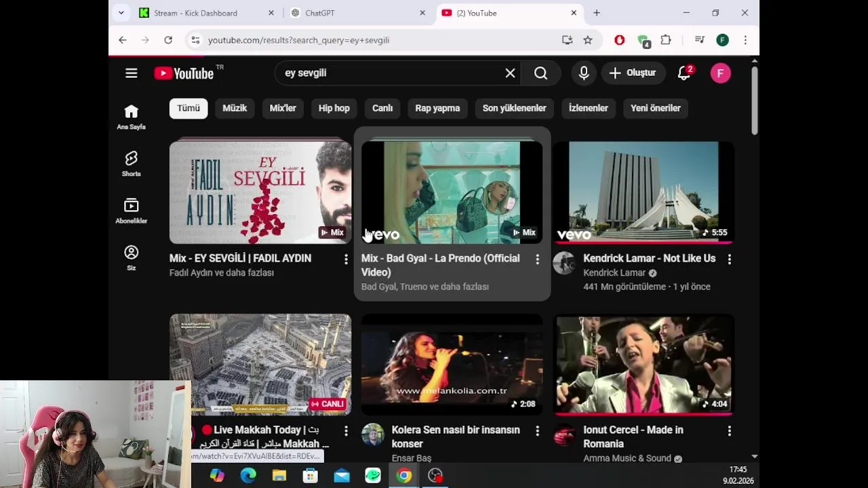Select the Müzik filter chip

click(235, 108)
